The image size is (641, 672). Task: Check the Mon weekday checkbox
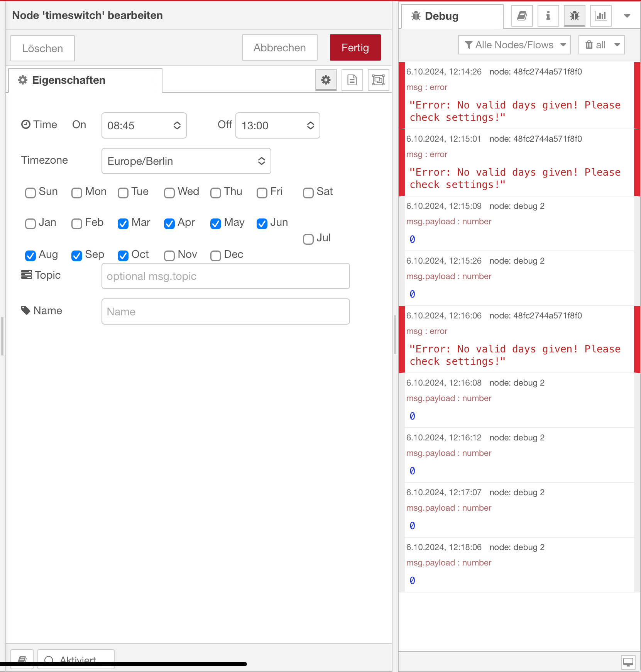[x=76, y=193]
